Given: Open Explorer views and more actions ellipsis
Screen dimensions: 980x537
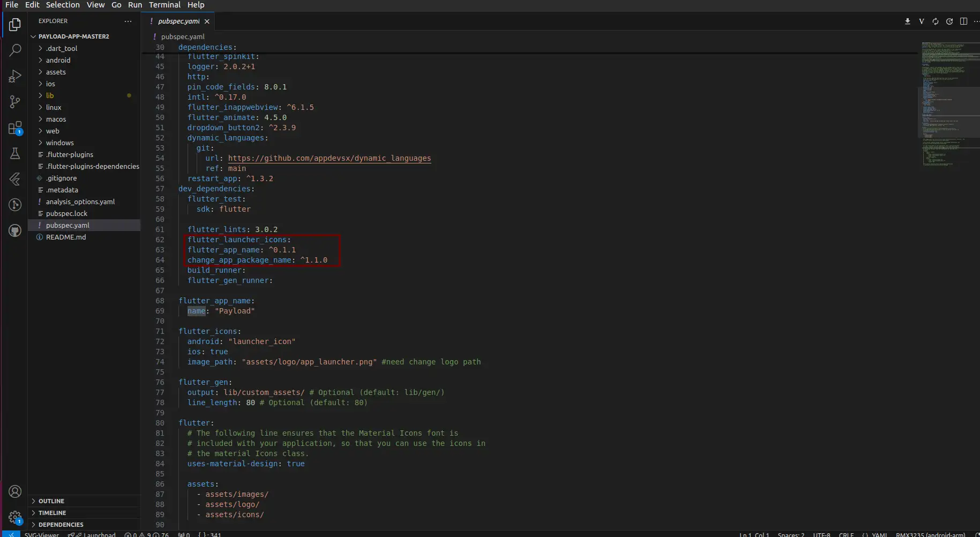Looking at the screenshot, I should (x=128, y=21).
